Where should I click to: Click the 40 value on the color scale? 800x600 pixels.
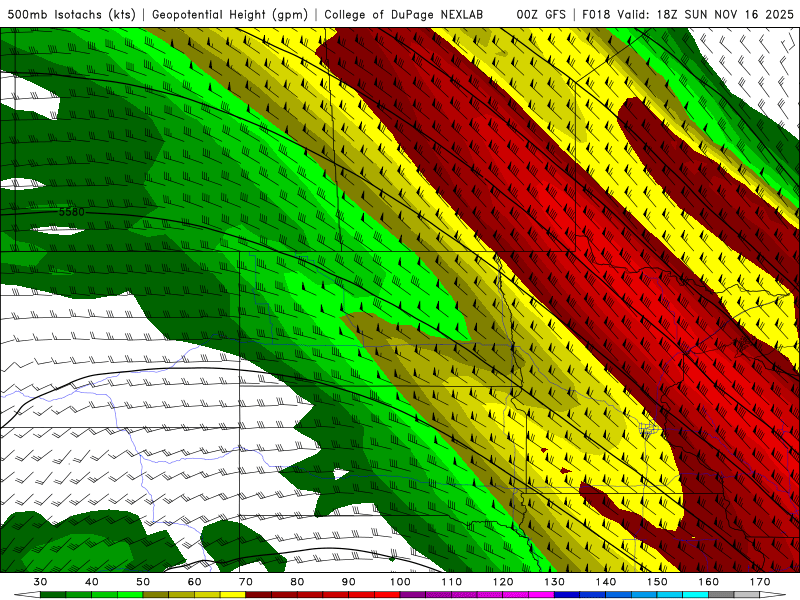click(x=91, y=582)
